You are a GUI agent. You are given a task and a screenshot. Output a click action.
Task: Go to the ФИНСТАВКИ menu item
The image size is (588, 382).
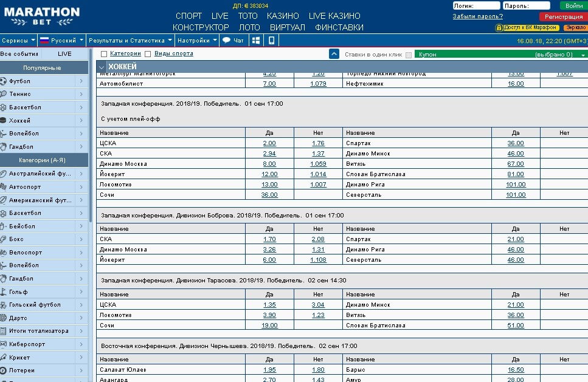[339, 27]
